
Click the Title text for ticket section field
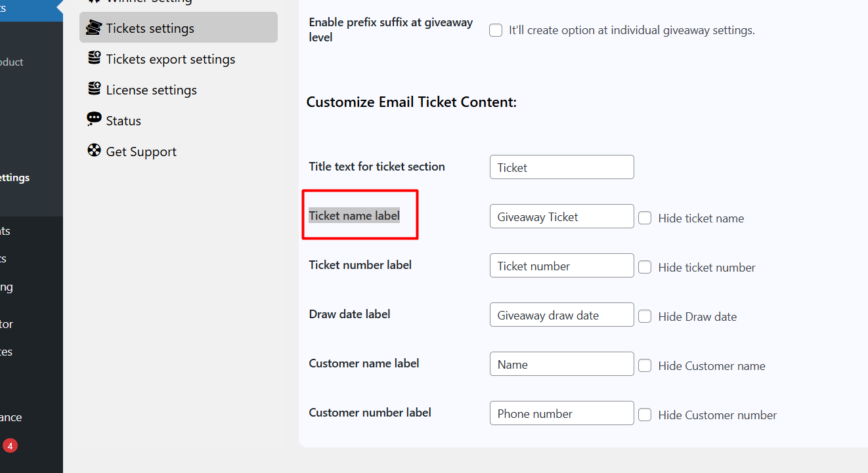(561, 167)
